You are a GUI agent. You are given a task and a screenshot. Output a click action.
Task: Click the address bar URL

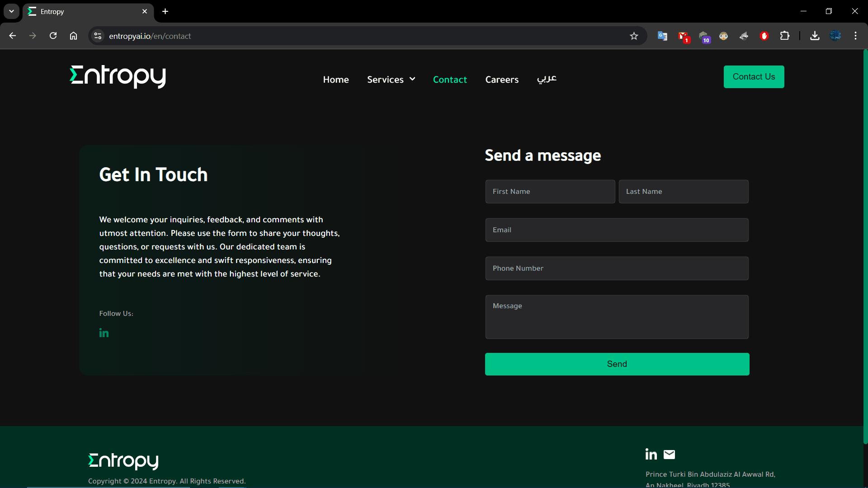[150, 36]
